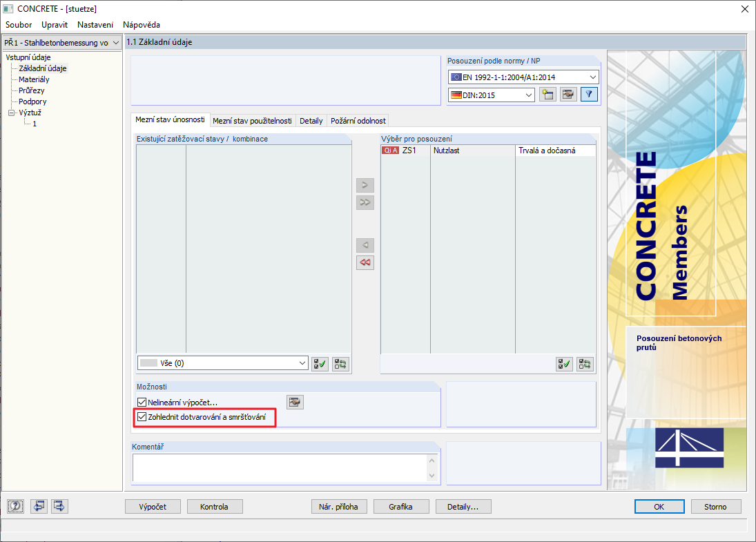This screenshot has width=756, height=542.
Task: Click the Nutzlast cell in selection list
Action: [x=472, y=151]
